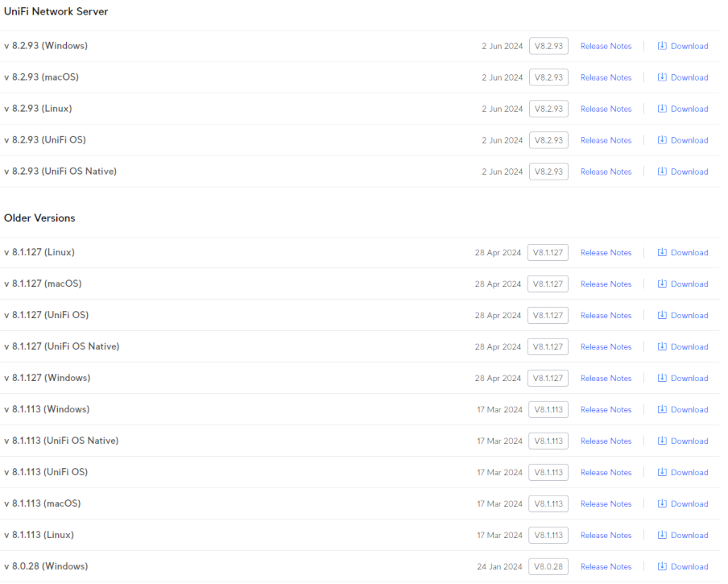The width and height of the screenshot is (728, 584).
Task: Click download icon for v 8.2.93 (UniFi OS)
Action: click(662, 140)
